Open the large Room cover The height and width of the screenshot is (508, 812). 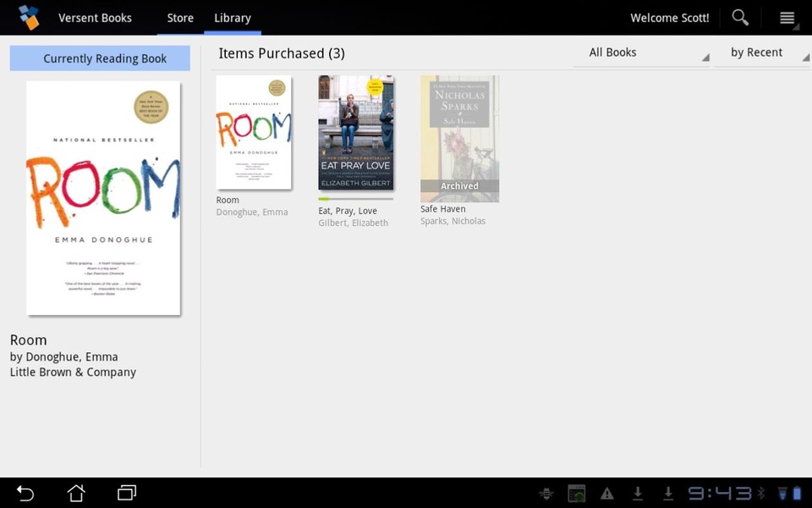coord(103,198)
